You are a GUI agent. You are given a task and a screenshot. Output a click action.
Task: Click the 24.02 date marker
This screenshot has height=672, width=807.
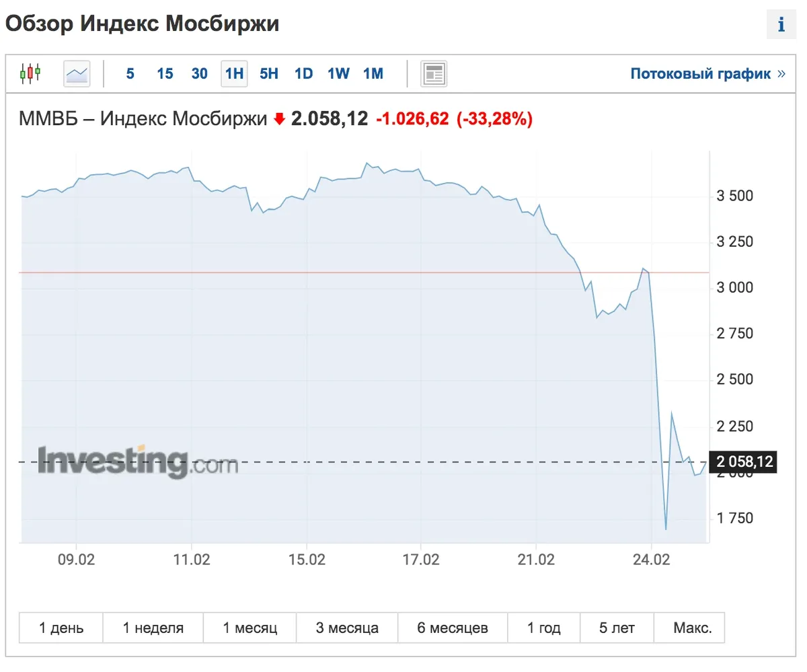click(650, 559)
